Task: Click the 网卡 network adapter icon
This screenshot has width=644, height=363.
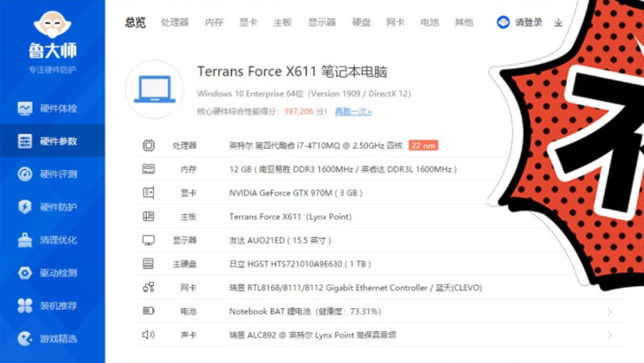Action: pos(149,288)
